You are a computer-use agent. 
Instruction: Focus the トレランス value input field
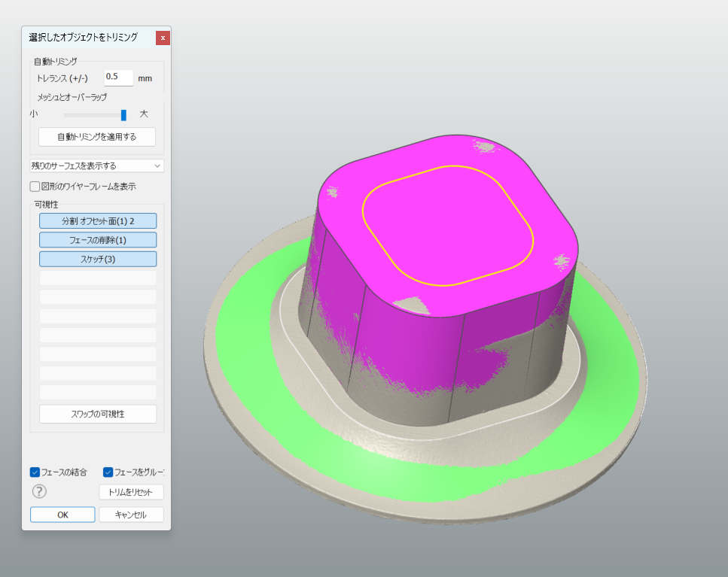118,77
